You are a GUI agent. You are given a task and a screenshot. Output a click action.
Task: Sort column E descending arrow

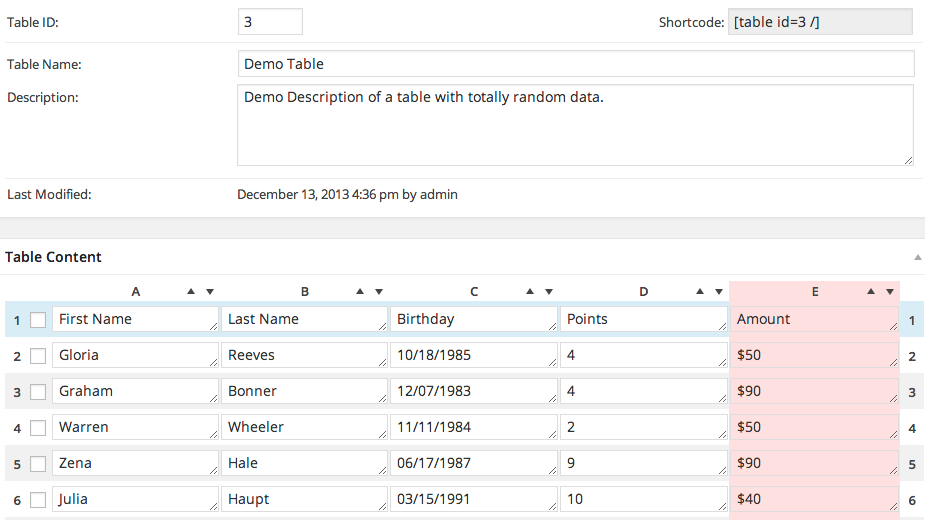[889, 291]
